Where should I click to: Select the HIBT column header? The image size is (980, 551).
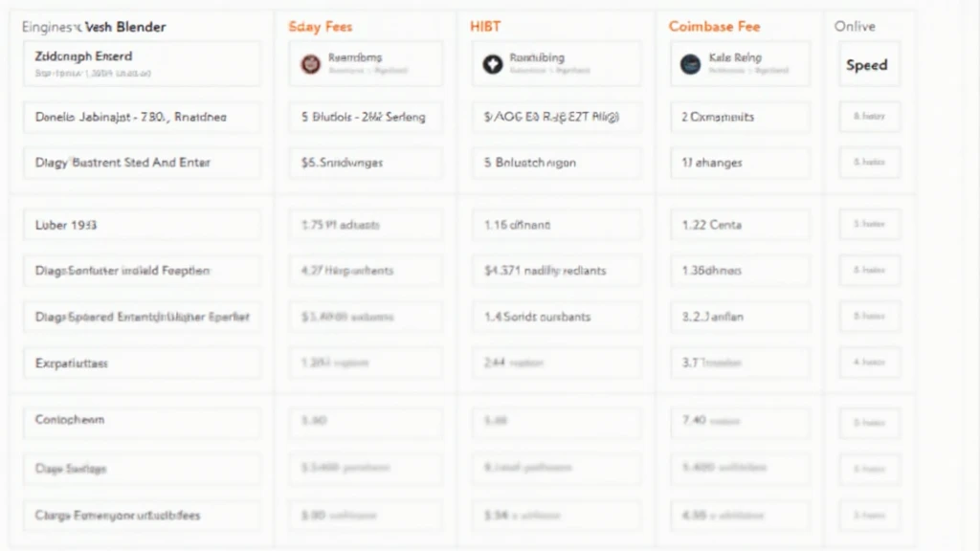tap(485, 27)
